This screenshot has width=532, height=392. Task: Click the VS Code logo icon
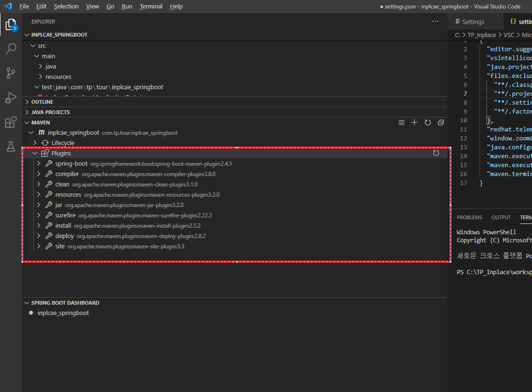pos(8,6)
